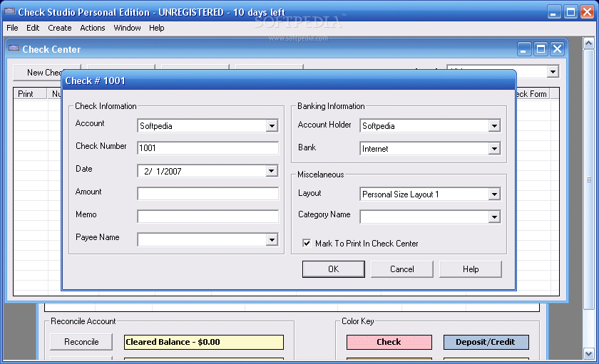The width and height of the screenshot is (599, 364).
Task: Confirm check with OK button
Action: (x=334, y=269)
